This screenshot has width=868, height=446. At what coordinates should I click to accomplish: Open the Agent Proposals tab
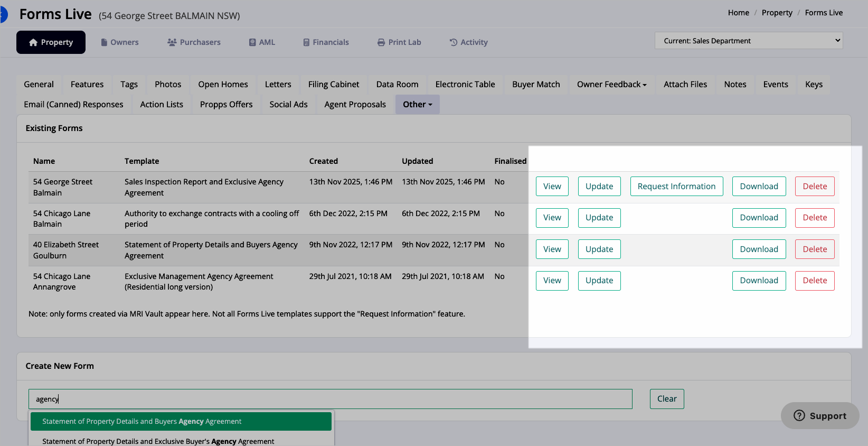point(355,105)
